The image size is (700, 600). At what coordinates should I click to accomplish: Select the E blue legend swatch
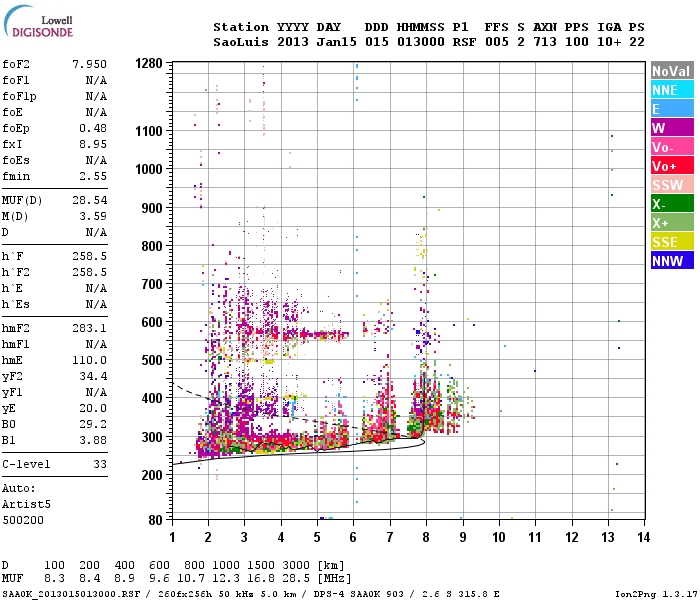click(x=672, y=109)
